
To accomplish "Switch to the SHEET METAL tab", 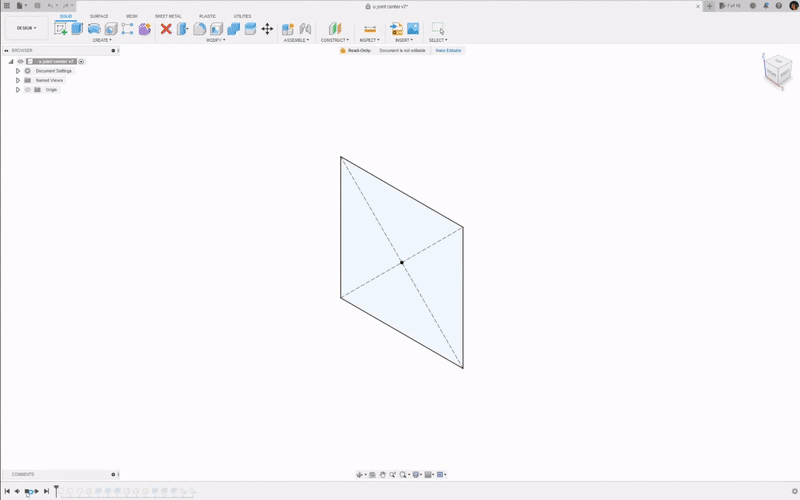I will point(168,16).
